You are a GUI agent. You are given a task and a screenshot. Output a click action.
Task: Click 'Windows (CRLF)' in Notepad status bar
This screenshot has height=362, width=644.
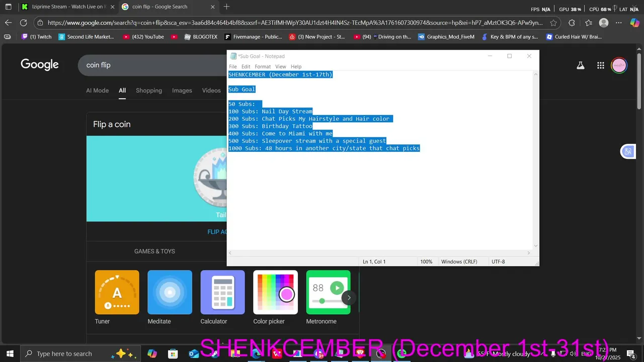tap(459, 261)
